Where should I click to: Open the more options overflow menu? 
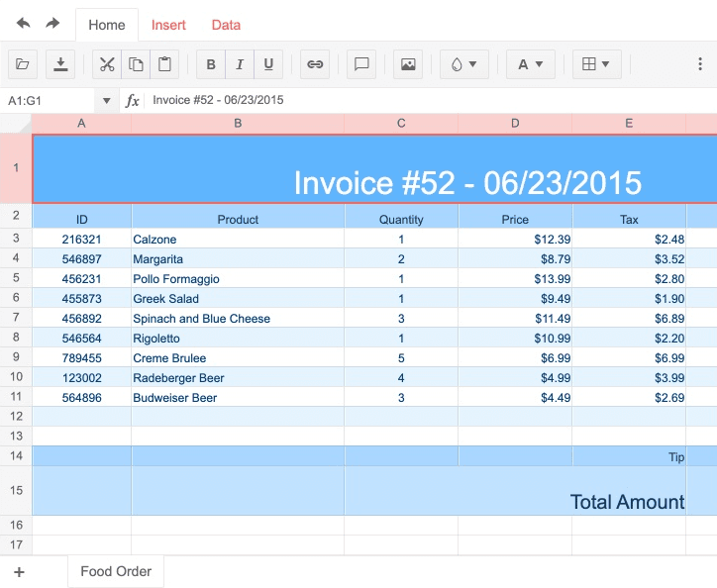(x=700, y=64)
